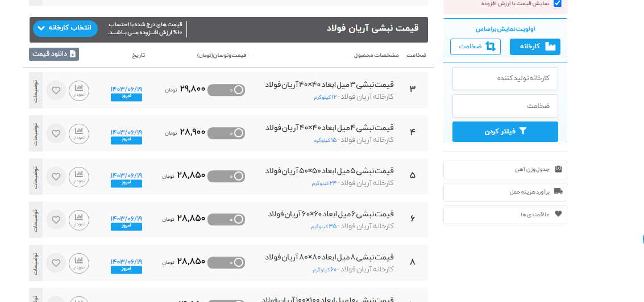Toggle the fluctuation slider on 8mm row
Viewport: 644px width, 302px height.
[x=226, y=262]
